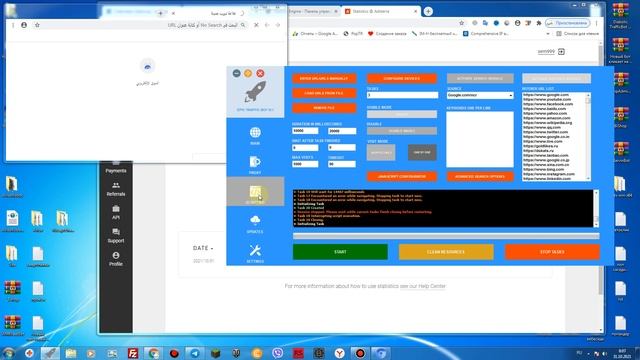Open Support in the dark website sidebar
Image resolution: width=640 pixels, height=360 pixels.
click(x=116, y=236)
